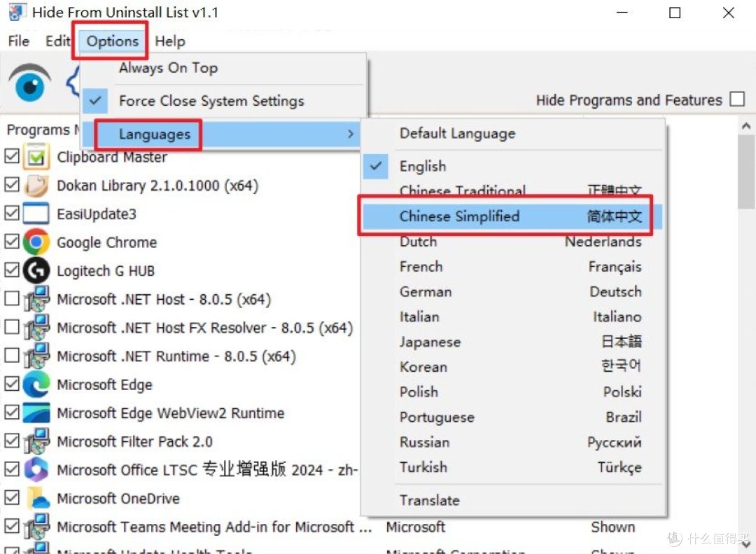Select German Deutsch language
Screen dimensions: 756x554
click(x=512, y=291)
